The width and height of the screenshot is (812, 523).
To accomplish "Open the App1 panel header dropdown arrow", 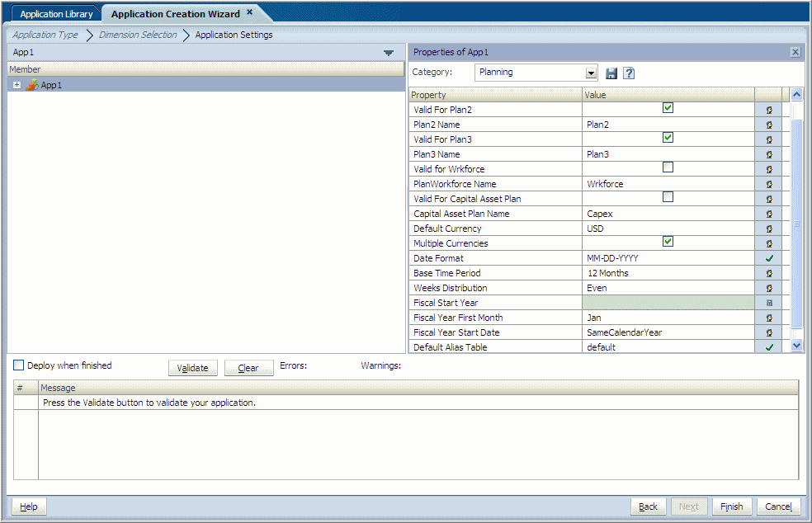I will 389,52.
